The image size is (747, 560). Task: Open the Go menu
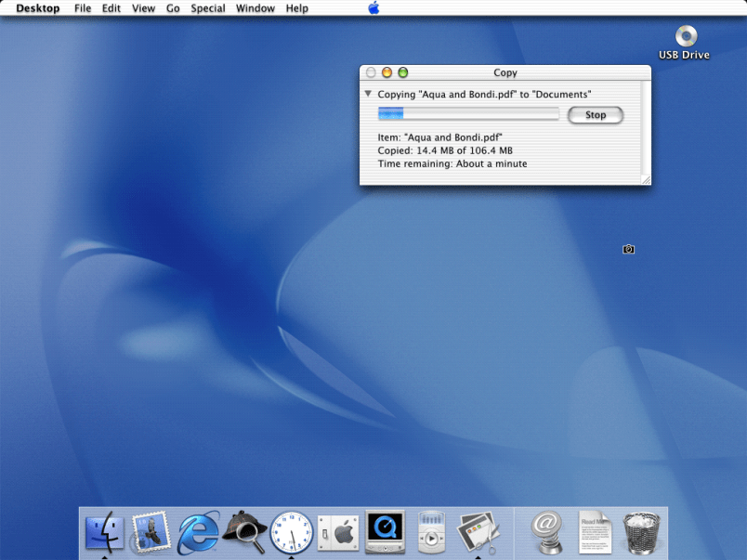pos(173,8)
